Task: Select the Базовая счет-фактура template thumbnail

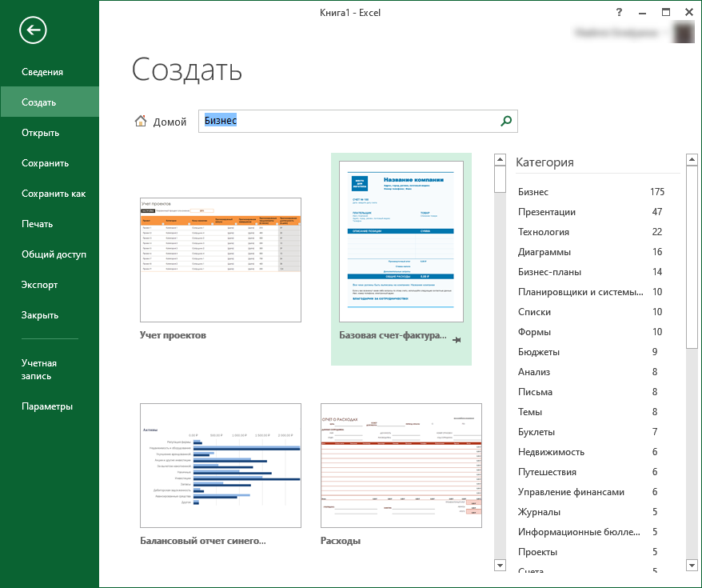Action: (x=401, y=242)
